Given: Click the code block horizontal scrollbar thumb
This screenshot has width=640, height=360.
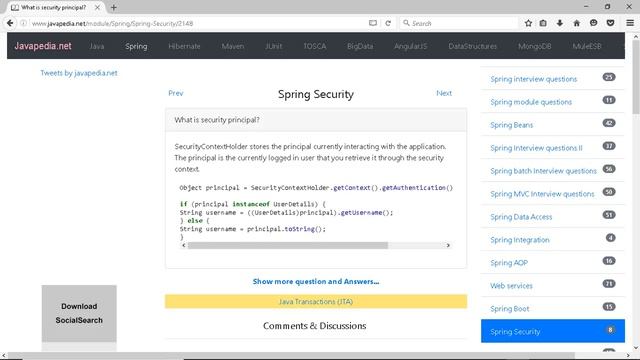Looking at the screenshot, I should tap(288, 245).
